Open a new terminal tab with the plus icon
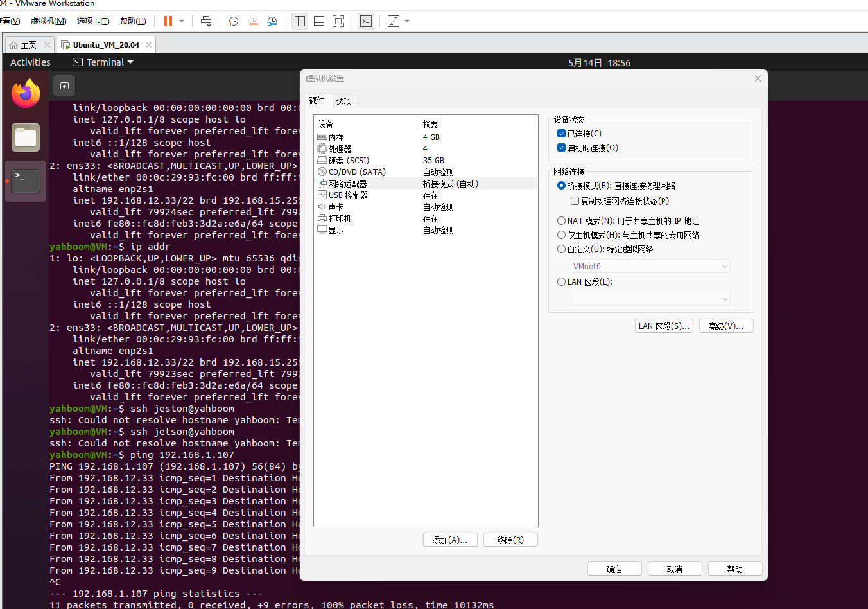 tap(64, 85)
